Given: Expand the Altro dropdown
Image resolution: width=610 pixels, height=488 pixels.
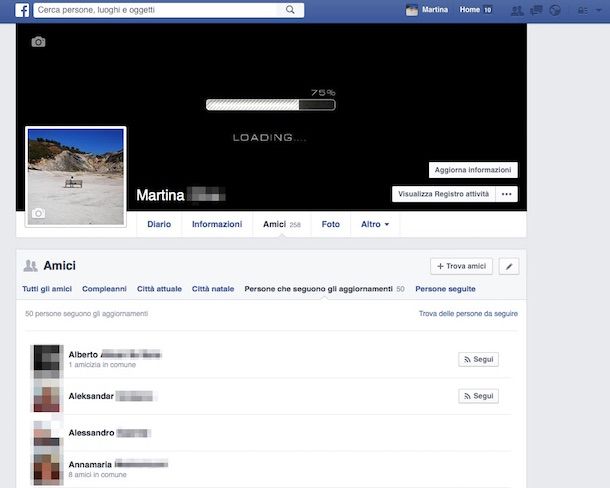Looking at the screenshot, I should tap(375, 224).
